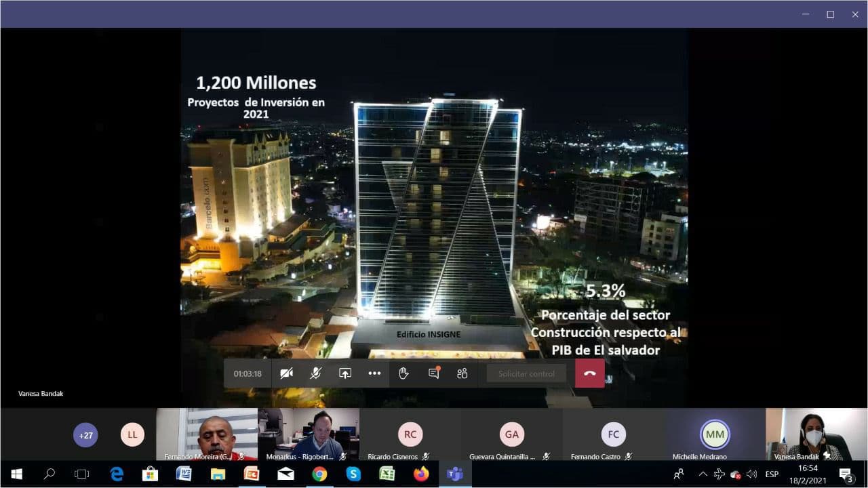
Task: Launch Microsoft Edge from the taskbar
Action: (x=117, y=474)
